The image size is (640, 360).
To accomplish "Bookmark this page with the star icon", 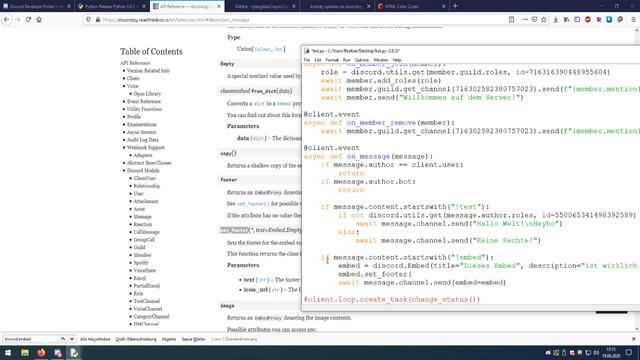I will click(x=544, y=20).
